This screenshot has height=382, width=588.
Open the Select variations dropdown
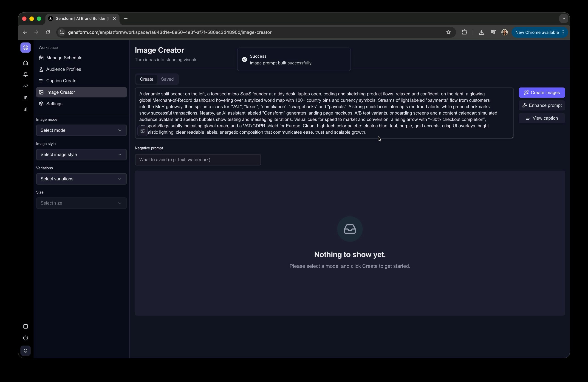click(81, 179)
